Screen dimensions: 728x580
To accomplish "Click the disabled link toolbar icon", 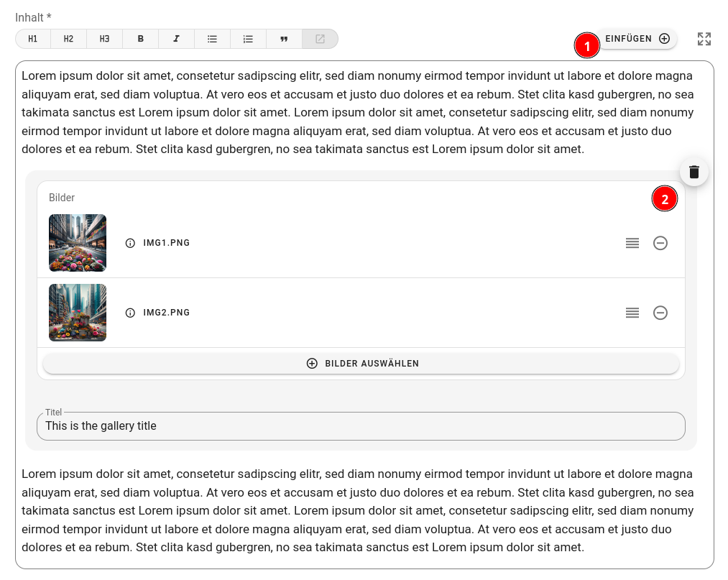I will tap(320, 39).
